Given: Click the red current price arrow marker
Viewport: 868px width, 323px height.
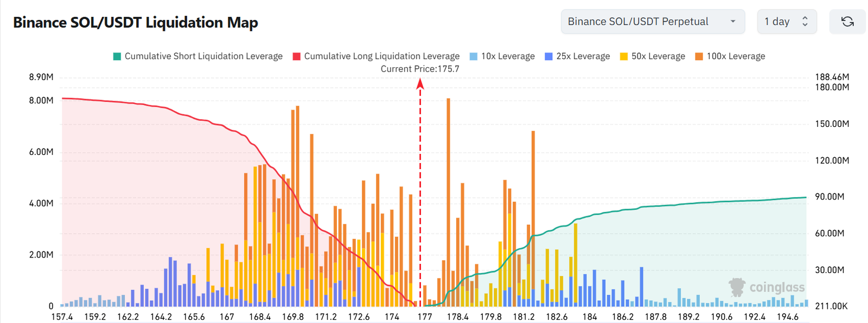Looking at the screenshot, I should [x=420, y=83].
